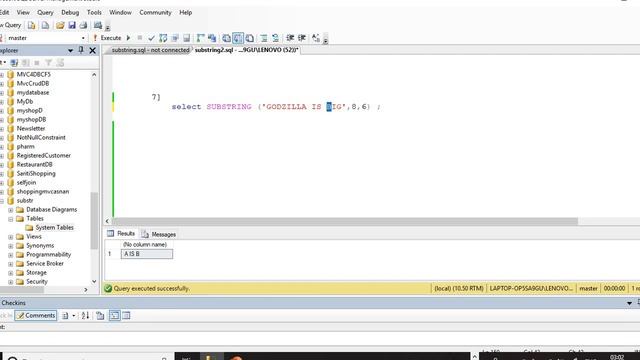Select the NotNullConstraint database
Viewport: 640px width, 360px height.
point(41,138)
